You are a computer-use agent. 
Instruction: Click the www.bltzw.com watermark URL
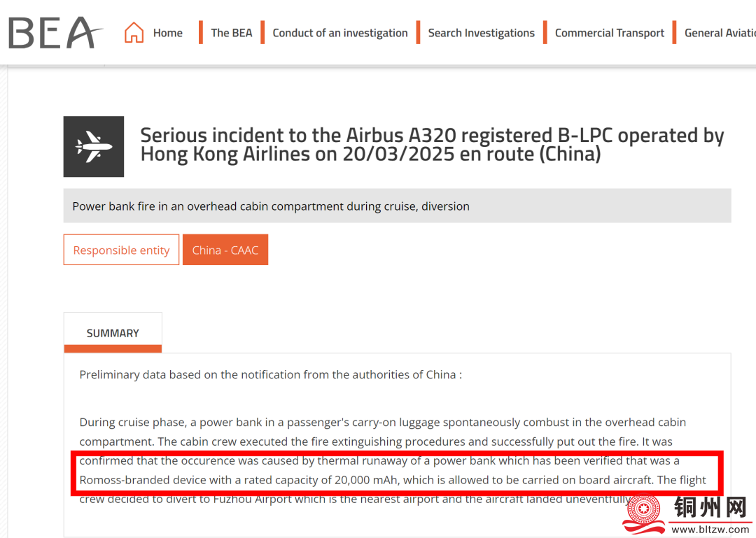click(x=710, y=530)
